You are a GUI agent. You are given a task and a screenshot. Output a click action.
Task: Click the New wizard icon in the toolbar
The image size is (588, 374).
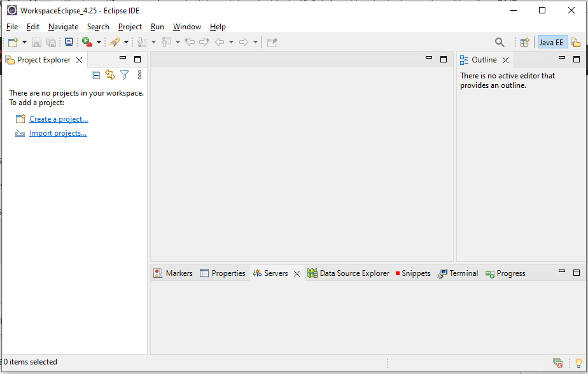pos(13,42)
